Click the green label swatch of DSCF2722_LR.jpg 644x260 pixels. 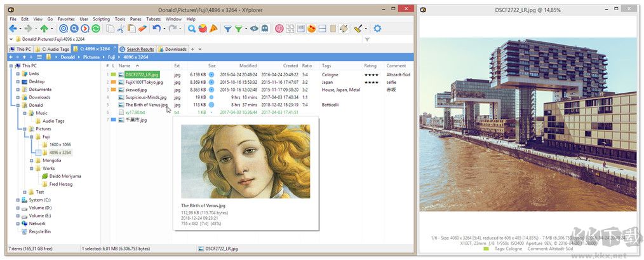[114, 74]
